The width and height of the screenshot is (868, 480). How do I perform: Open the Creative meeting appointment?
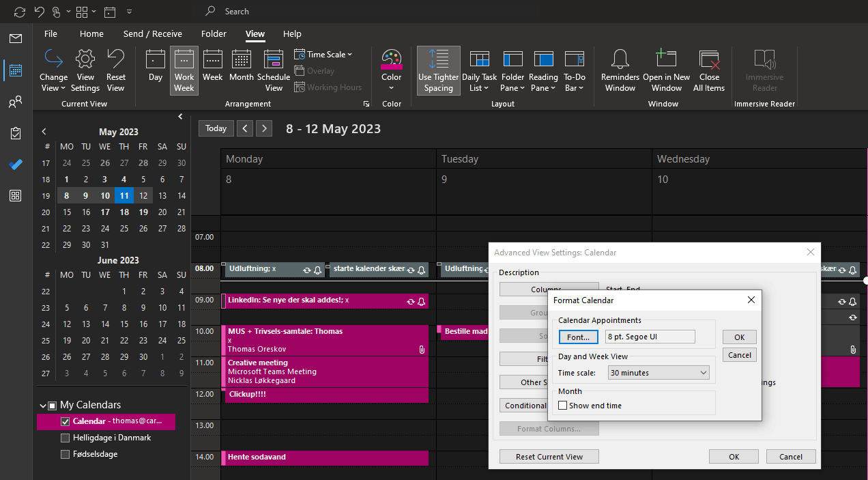325,371
